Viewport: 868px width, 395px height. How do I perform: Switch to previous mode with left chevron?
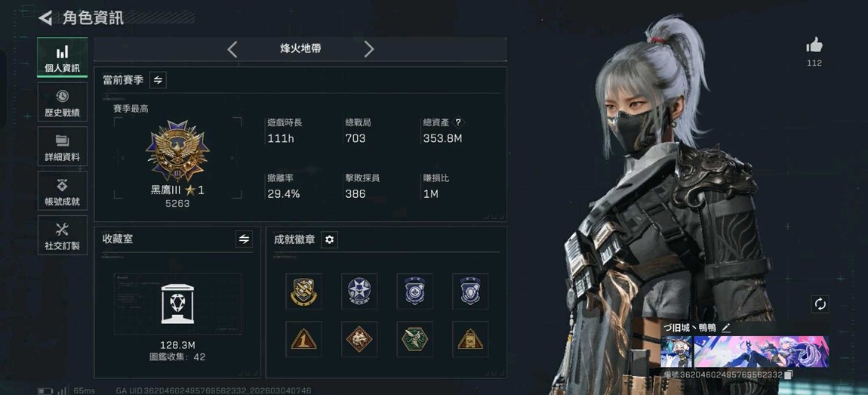pos(232,49)
